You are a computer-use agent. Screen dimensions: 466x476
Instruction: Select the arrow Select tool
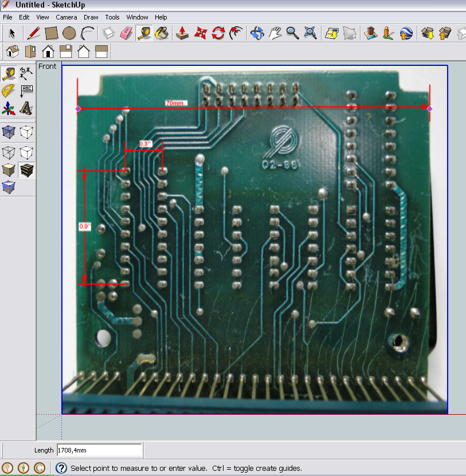[x=12, y=33]
